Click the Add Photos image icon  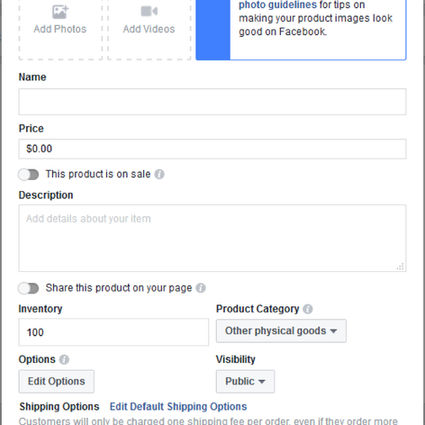(x=60, y=12)
